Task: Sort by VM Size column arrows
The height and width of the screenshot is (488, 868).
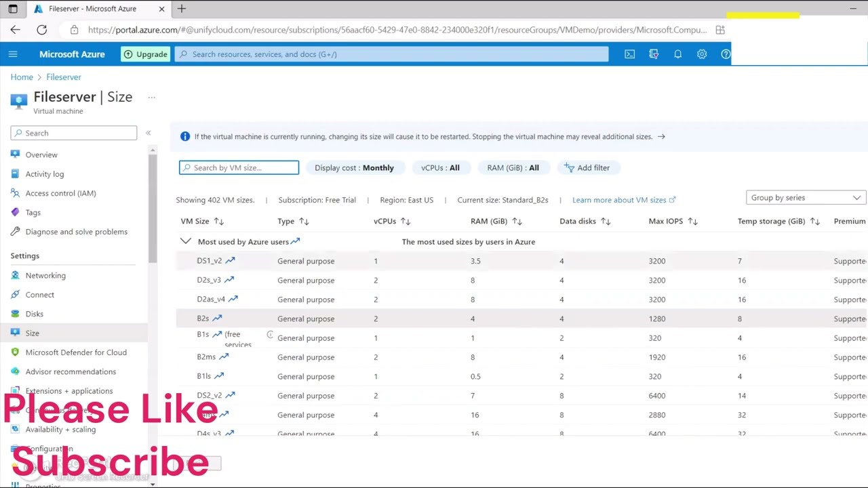Action: [x=218, y=221]
